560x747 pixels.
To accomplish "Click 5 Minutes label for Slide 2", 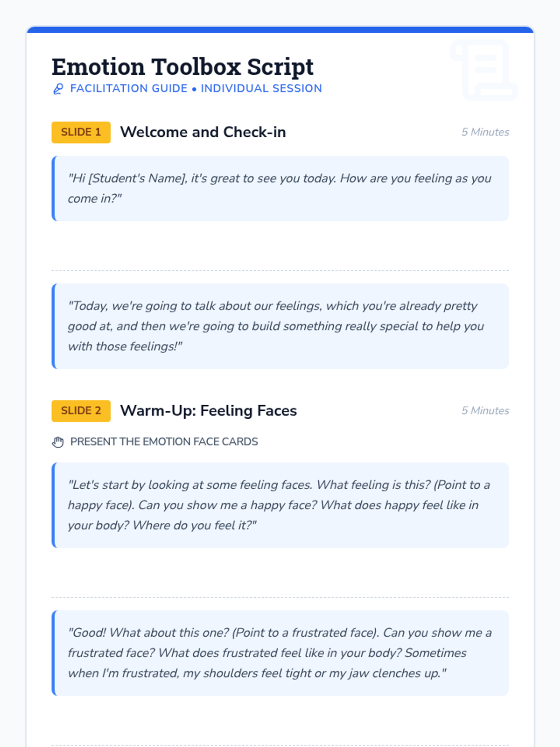I will point(485,411).
